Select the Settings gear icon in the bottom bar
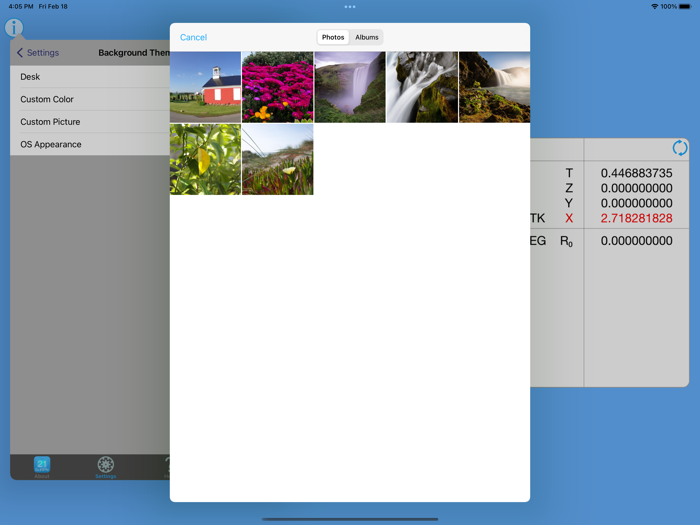The width and height of the screenshot is (700, 525). point(106,467)
